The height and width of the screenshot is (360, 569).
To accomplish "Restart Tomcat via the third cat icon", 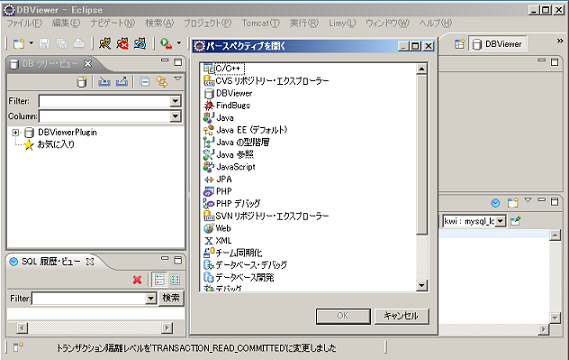I will (x=140, y=44).
